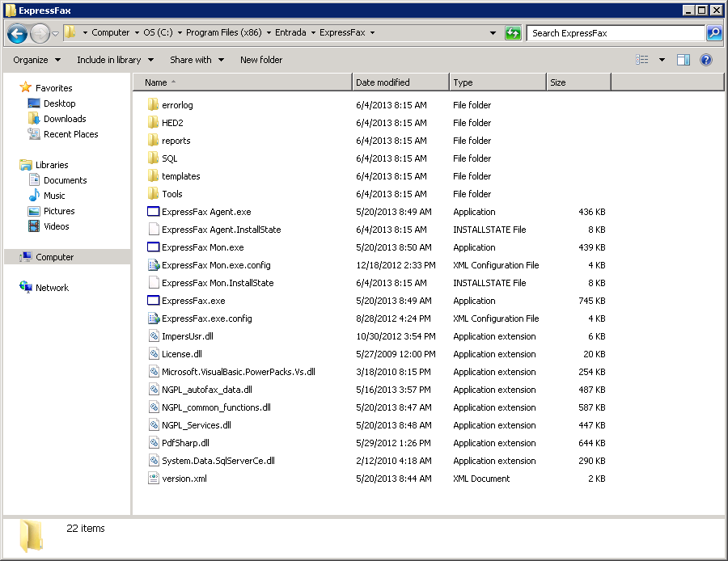
Task: Click Entrada in the breadcrumb
Action: (290, 32)
